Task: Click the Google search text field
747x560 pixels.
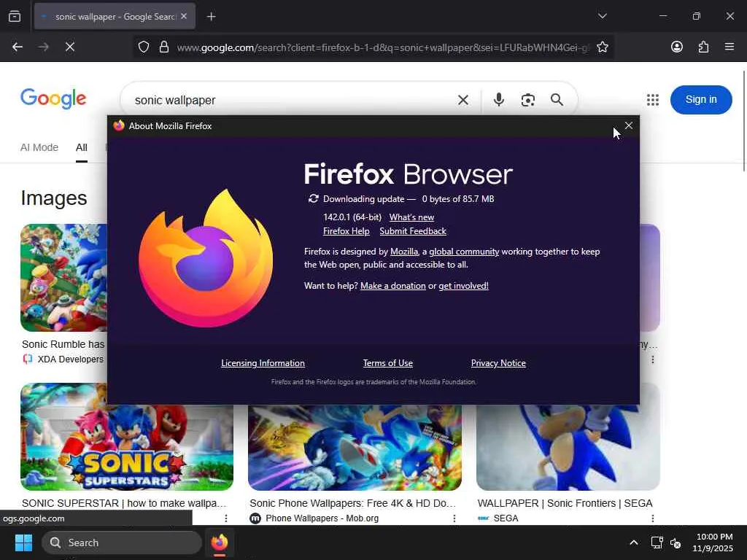Action: click(x=290, y=100)
